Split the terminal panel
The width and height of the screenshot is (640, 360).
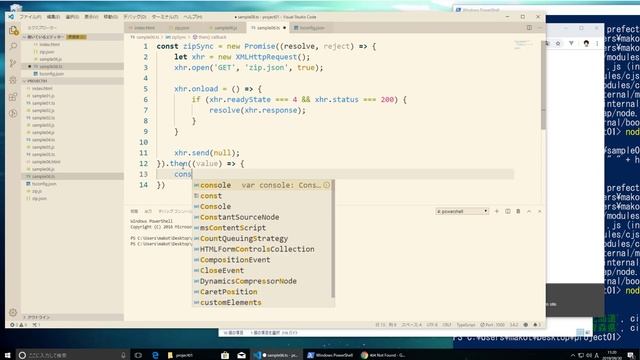pyautogui.click(x=507, y=211)
